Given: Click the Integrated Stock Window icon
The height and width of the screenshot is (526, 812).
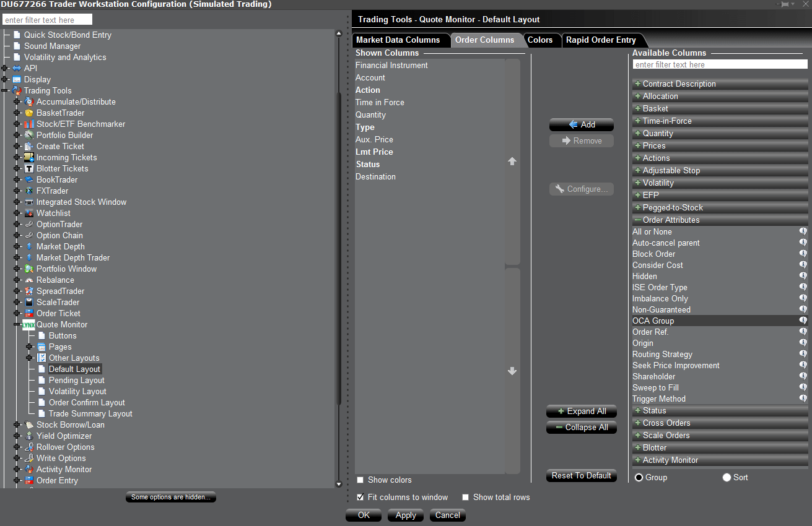Looking at the screenshot, I should coord(28,202).
